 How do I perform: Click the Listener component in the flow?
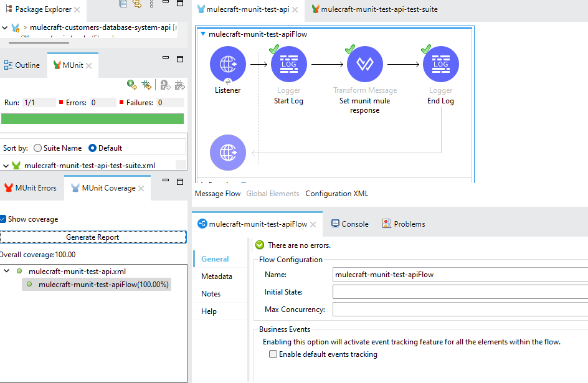tap(227, 64)
